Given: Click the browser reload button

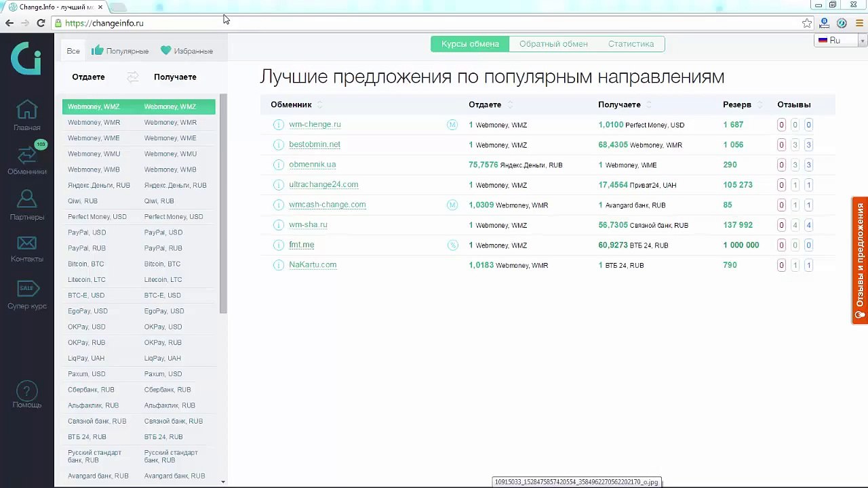Looking at the screenshot, I should [x=41, y=23].
